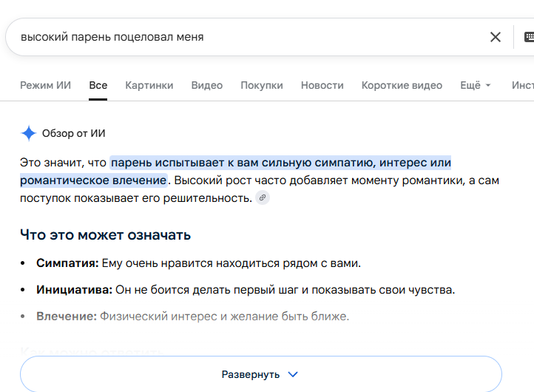Screen dimensions: 534x392
Task: Click the highlighted phrase about симпатию
Action: point(236,172)
